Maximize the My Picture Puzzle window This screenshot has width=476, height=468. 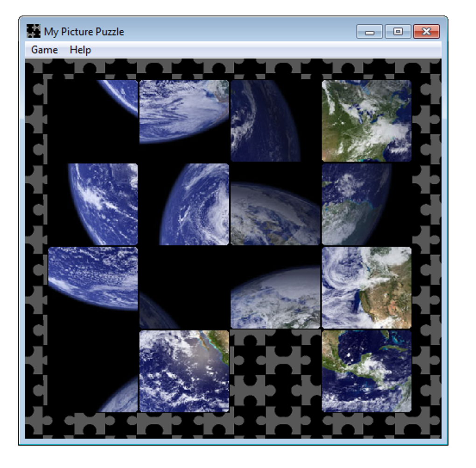pyautogui.click(x=398, y=32)
